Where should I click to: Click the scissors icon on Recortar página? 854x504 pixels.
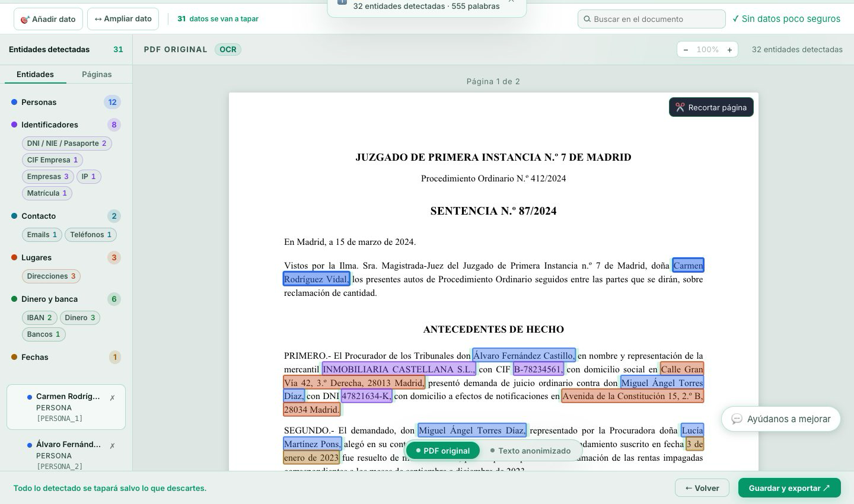tap(680, 107)
